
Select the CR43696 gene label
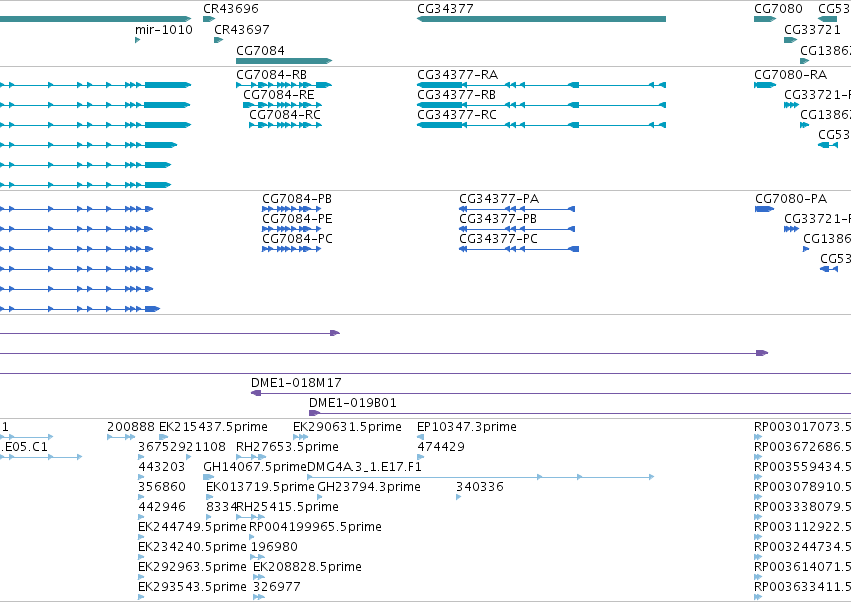point(231,9)
